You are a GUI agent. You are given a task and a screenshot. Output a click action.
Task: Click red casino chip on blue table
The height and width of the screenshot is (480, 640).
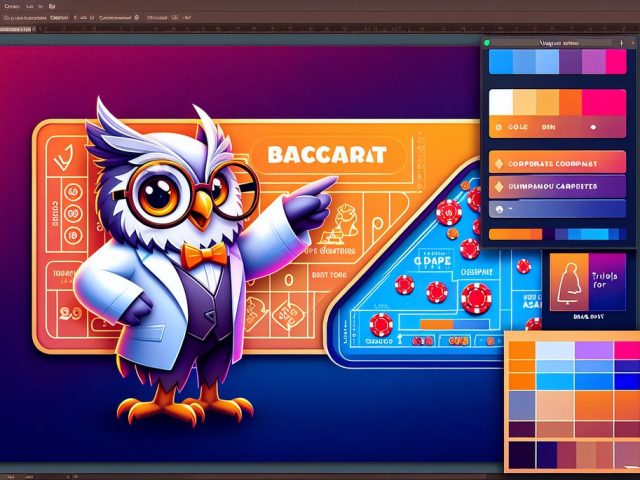(x=476, y=297)
